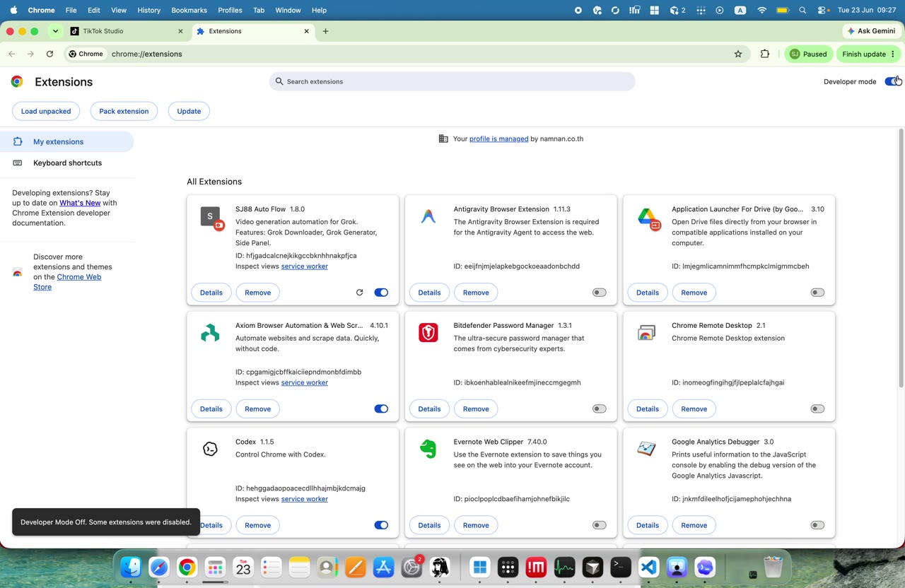Remove the Evernote Web Clipper extension
905x588 pixels.
[476, 525]
